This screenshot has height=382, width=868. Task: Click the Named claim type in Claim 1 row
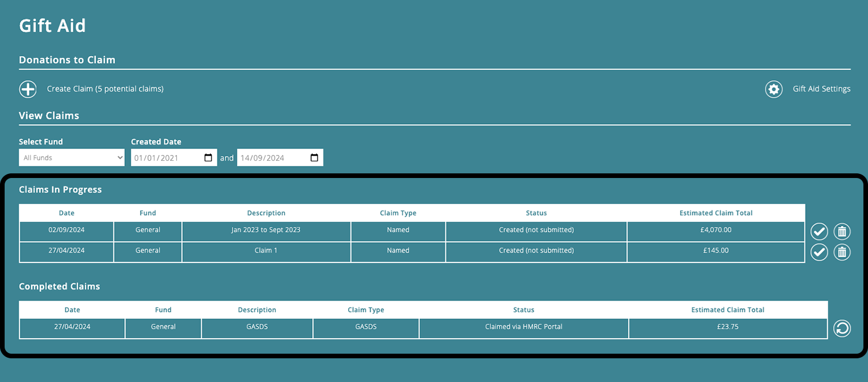tap(398, 251)
